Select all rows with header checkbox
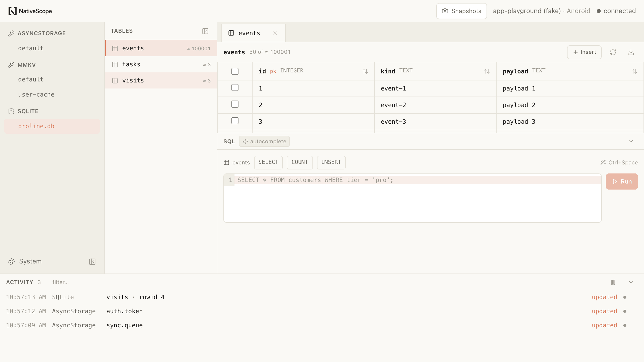 point(235,71)
